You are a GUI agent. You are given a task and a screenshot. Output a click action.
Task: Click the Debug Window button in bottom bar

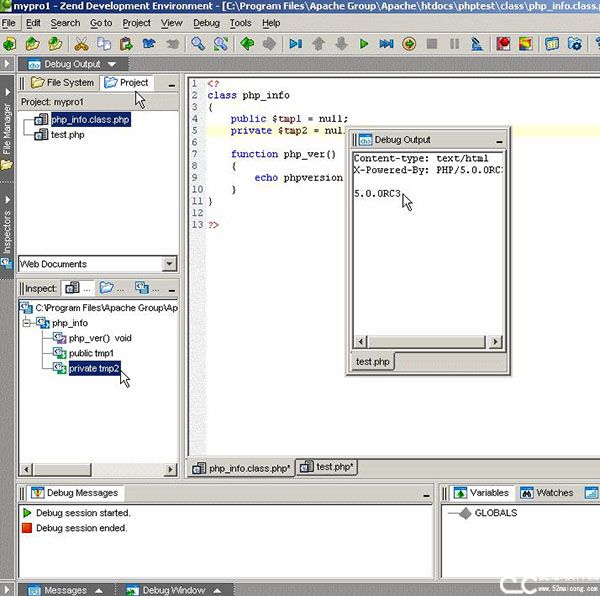(170, 590)
